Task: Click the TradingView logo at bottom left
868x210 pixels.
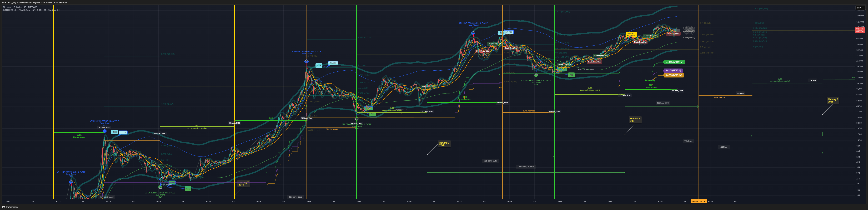Action: (x=10, y=207)
